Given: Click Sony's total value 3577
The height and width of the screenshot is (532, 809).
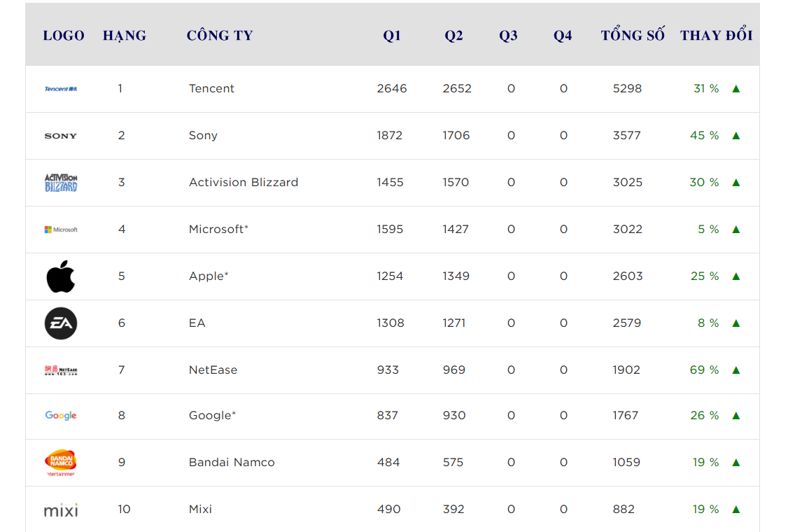Looking at the screenshot, I should tap(627, 136).
